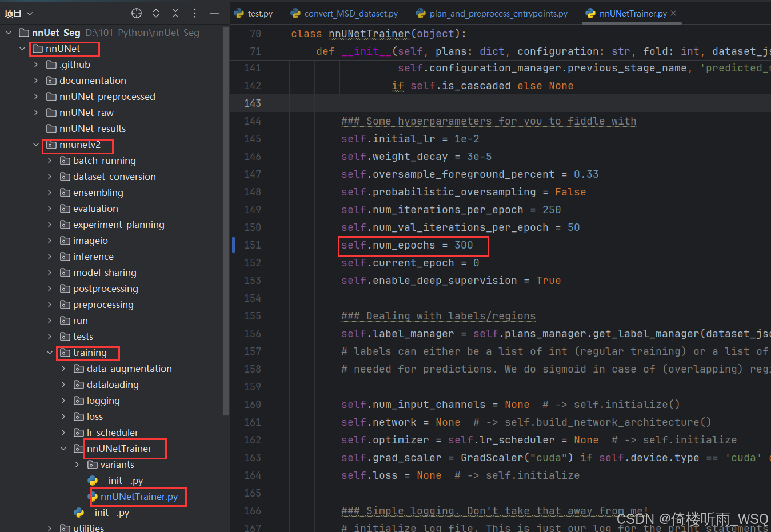Select __init__.py under the training package
Screen dimensions: 771x532
pos(108,513)
